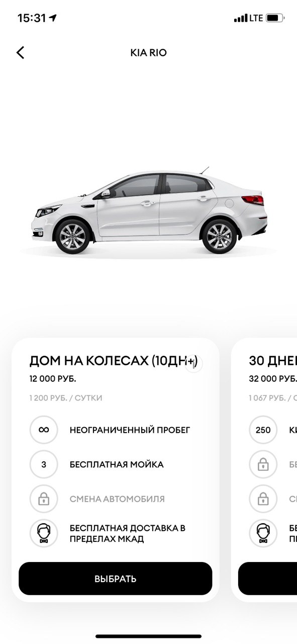Tap the 12 000 РУБ. price

point(53,379)
